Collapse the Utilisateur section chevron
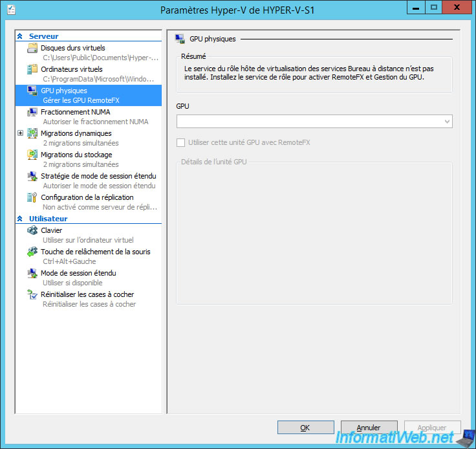Screen dimensions: 476x449 tap(20, 219)
